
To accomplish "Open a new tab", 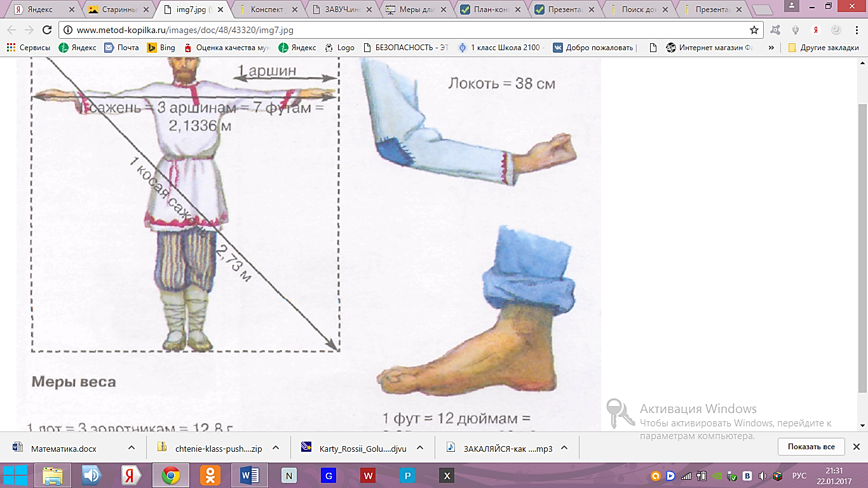I will 762,10.
